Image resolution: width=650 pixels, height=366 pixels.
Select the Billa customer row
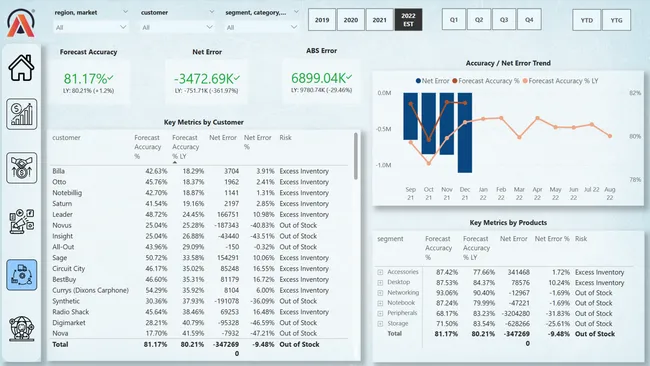click(x=199, y=171)
